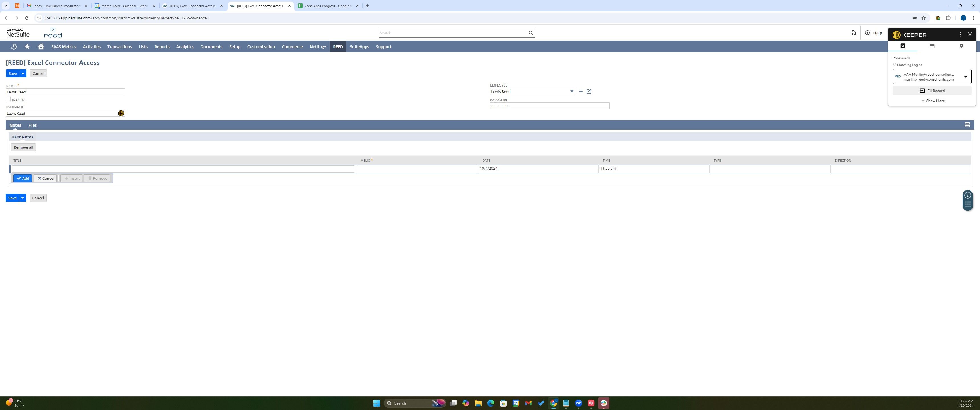Switch to the Files subtab

click(32, 125)
